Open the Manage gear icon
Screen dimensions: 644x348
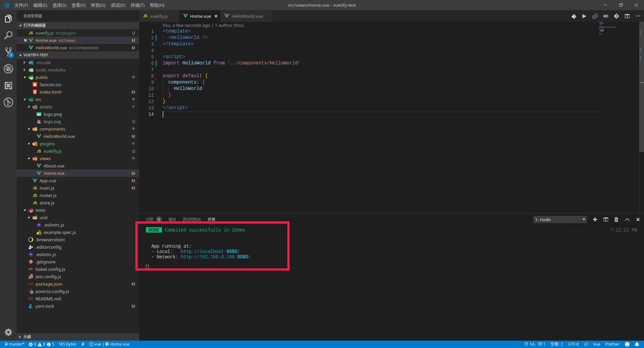click(x=8, y=332)
